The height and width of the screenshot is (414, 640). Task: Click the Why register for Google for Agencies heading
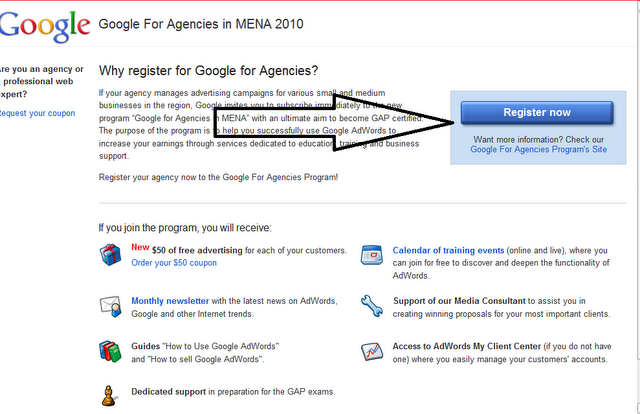click(208, 71)
